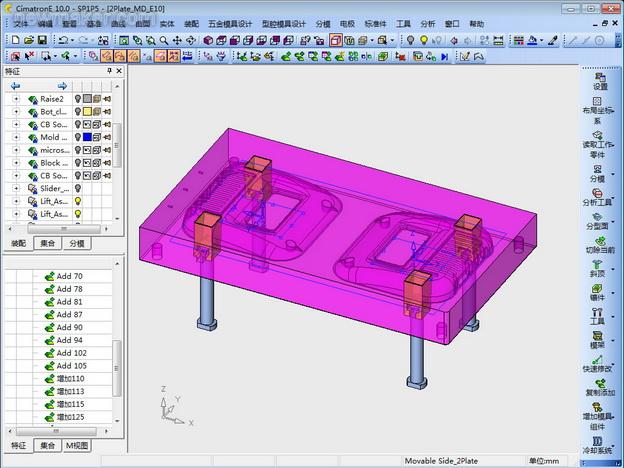Click the blue color swatch on Mold row
This screenshot has height=468, width=624.
[87, 137]
